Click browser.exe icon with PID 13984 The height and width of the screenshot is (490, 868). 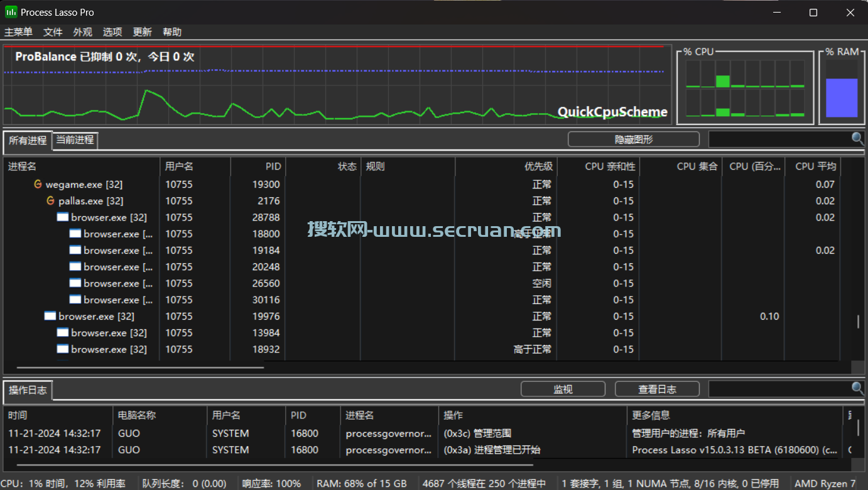click(x=63, y=332)
